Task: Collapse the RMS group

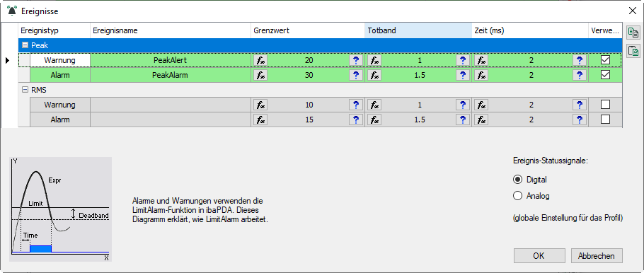Action: (x=25, y=90)
